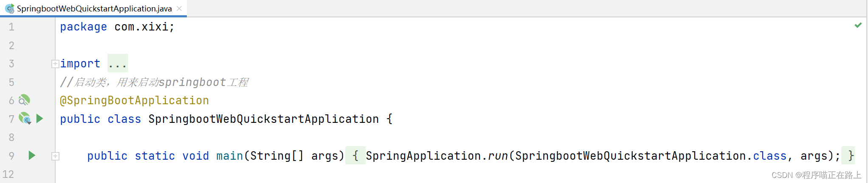This screenshot has width=868, height=183.
Task: Click the italic run method call
Action: (498, 156)
